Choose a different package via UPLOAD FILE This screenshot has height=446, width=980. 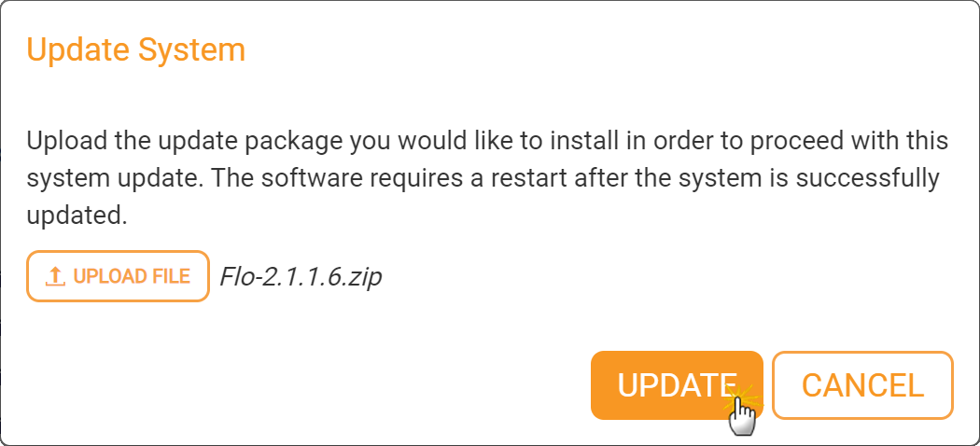pos(118,276)
